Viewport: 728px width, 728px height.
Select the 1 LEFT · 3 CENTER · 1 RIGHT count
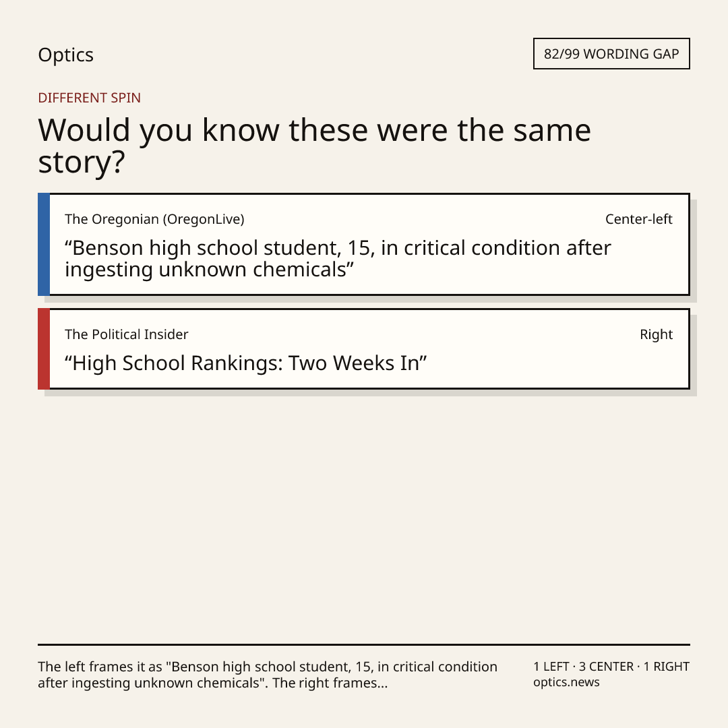coord(611,667)
